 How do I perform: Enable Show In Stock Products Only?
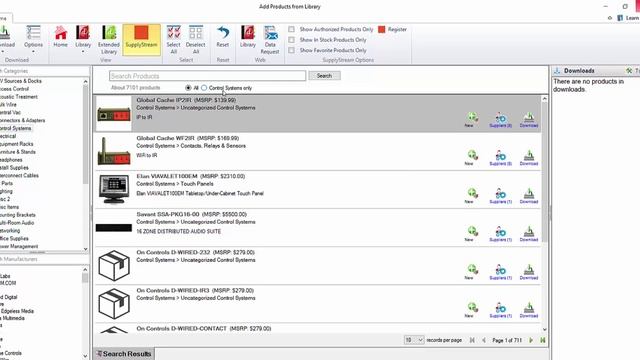pyautogui.click(x=291, y=40)
